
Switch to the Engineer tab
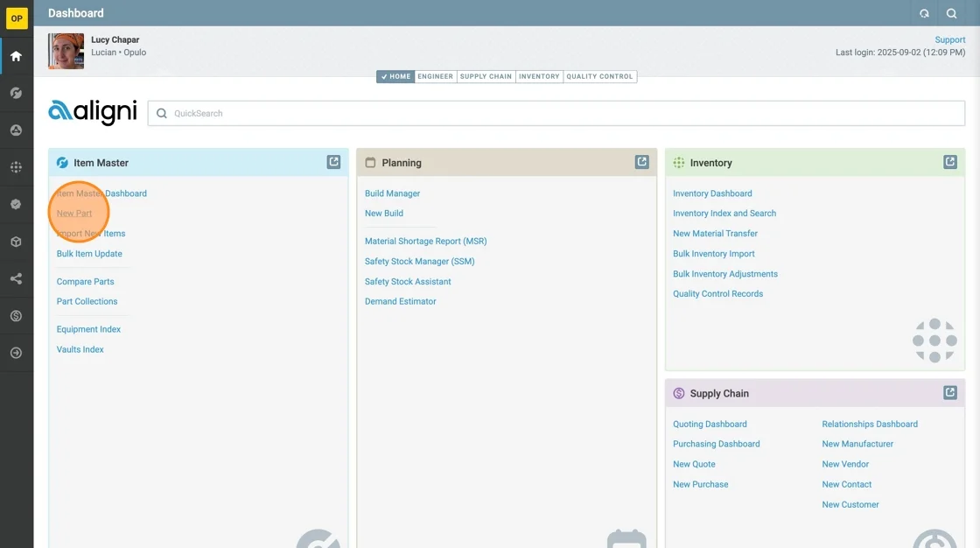(435, 77)
